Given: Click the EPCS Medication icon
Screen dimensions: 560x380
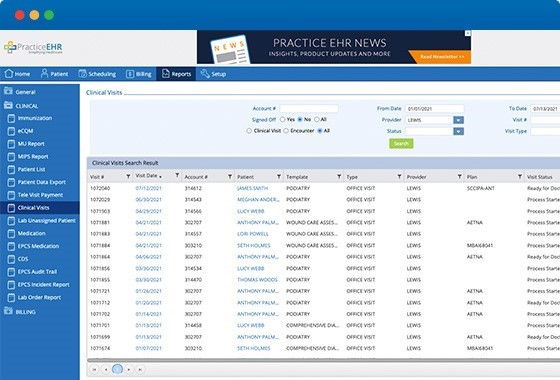Looking at the screenshot, I should pyautogui.click(x=11, y=246).
